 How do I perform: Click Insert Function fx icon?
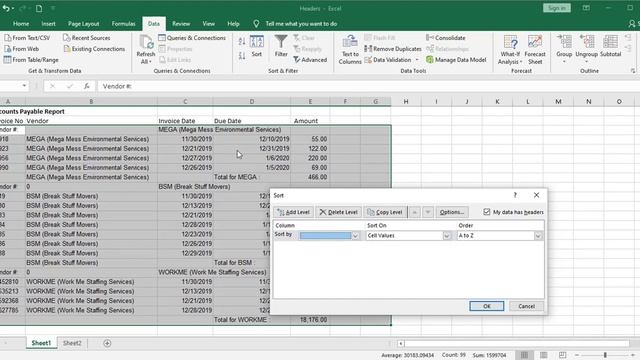click(87, 86)
